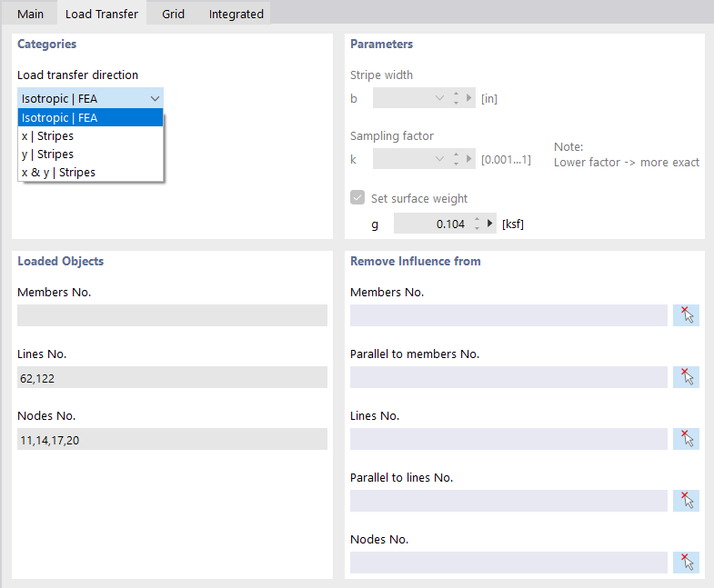Go to the Integrated tab

pos(236,14)
